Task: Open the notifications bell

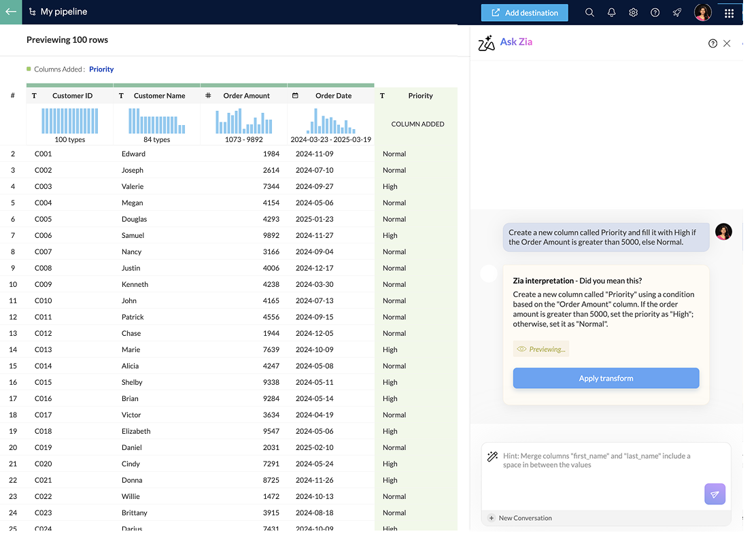Action: tap(611, 12)
